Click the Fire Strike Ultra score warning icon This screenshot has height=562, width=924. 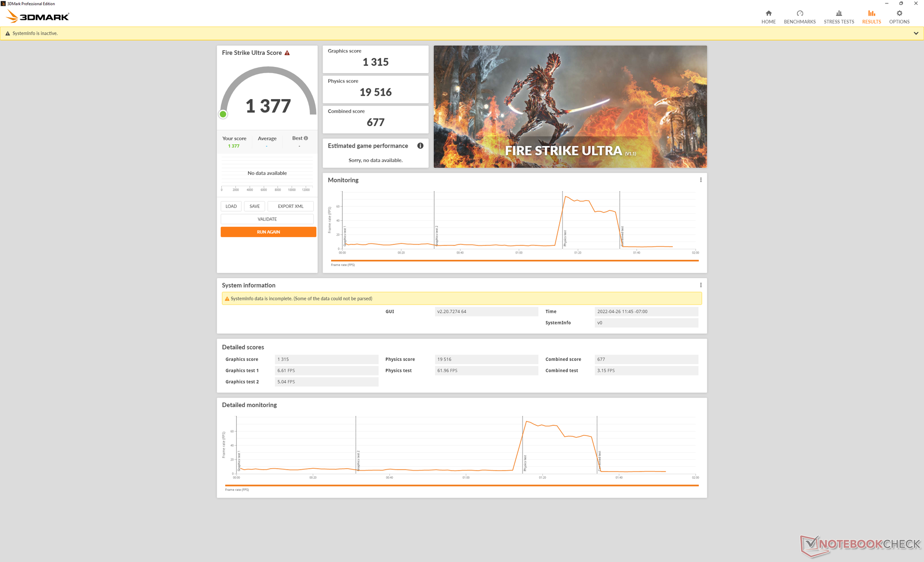[287, 53]
